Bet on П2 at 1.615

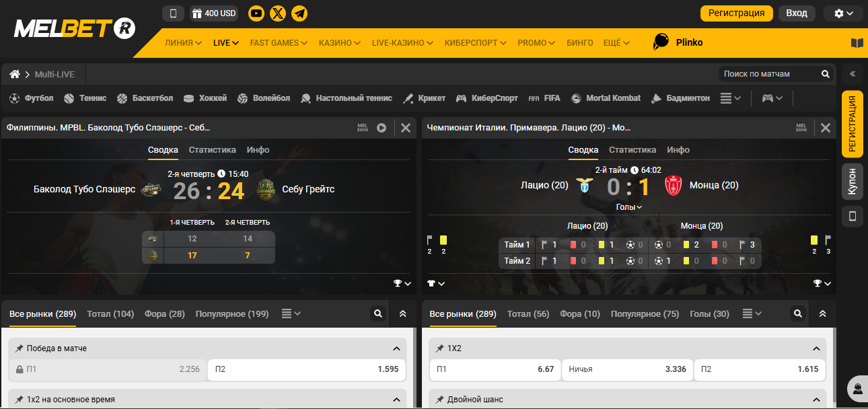[x=760, y=369]
